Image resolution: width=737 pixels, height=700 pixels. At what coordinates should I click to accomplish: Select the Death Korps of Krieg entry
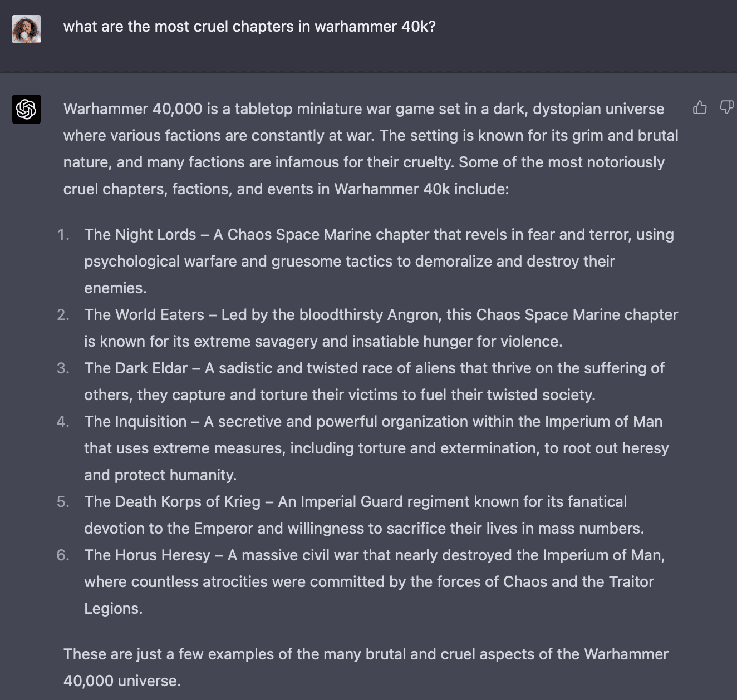tap(364, 515)
